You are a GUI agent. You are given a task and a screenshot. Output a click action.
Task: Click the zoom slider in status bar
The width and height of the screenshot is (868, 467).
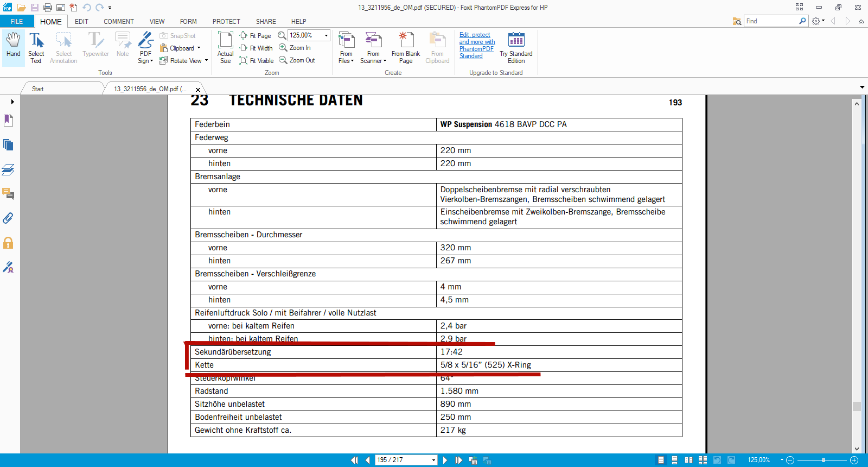tap(822, 460)
